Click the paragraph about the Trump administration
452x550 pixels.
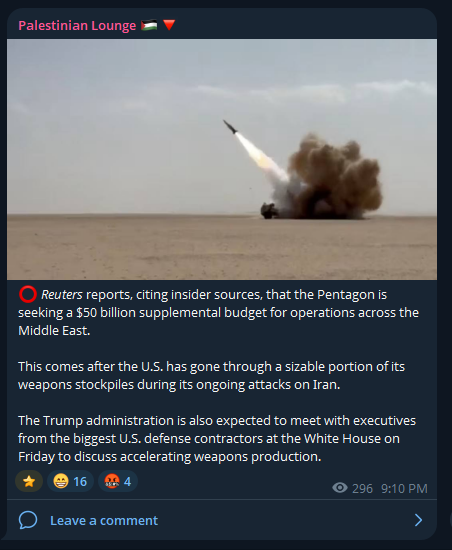[x=217, y=438]
